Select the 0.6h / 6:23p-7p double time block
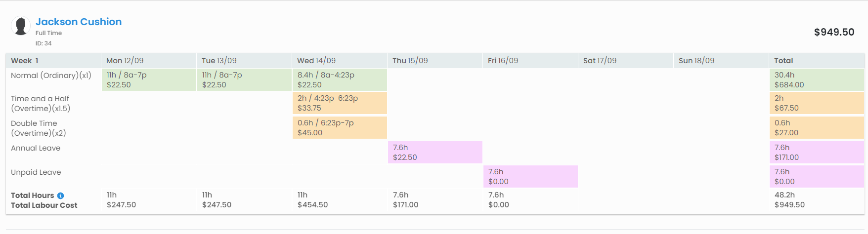 [x=340, y=128]
